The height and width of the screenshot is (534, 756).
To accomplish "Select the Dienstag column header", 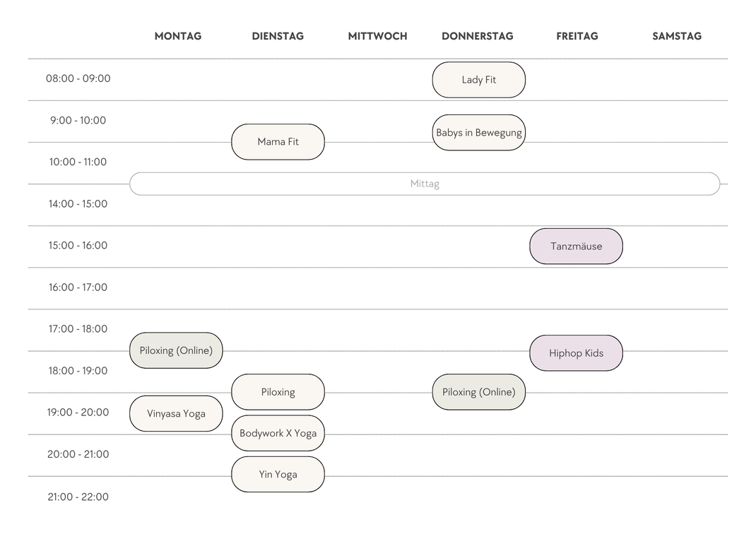I will tap(278, 36).
